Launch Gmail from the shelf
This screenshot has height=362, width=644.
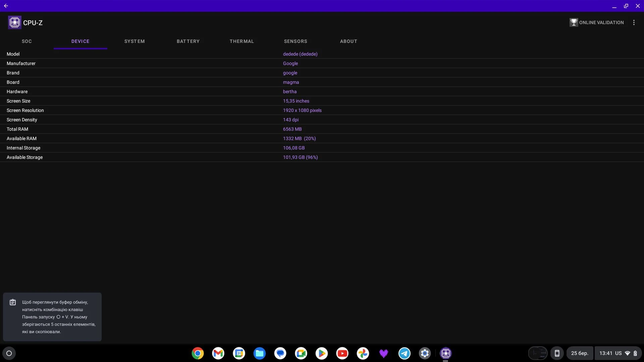218,353
